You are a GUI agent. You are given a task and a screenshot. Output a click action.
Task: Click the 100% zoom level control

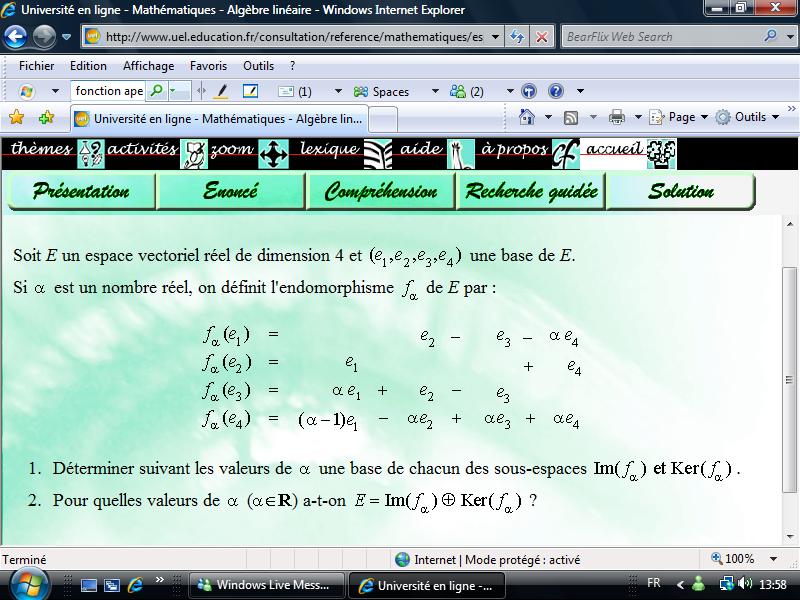pyautogui.click(x=745, y=559)
